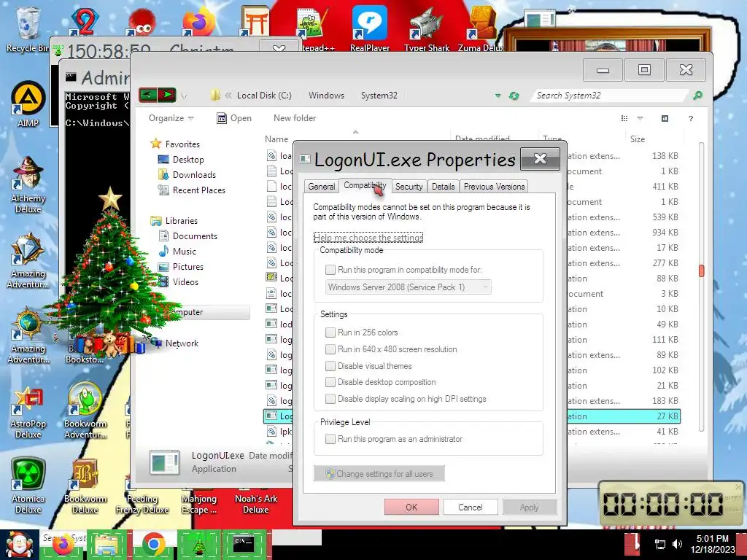Launch Mahjong Escape desktop shortcut

(x=199, y=504)
